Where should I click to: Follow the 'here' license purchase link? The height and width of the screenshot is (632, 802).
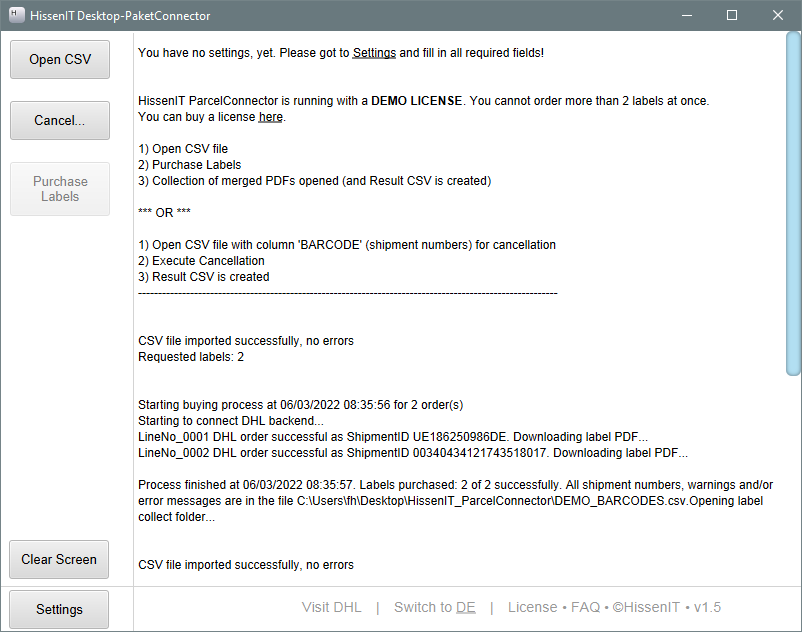tap(271, 117)
